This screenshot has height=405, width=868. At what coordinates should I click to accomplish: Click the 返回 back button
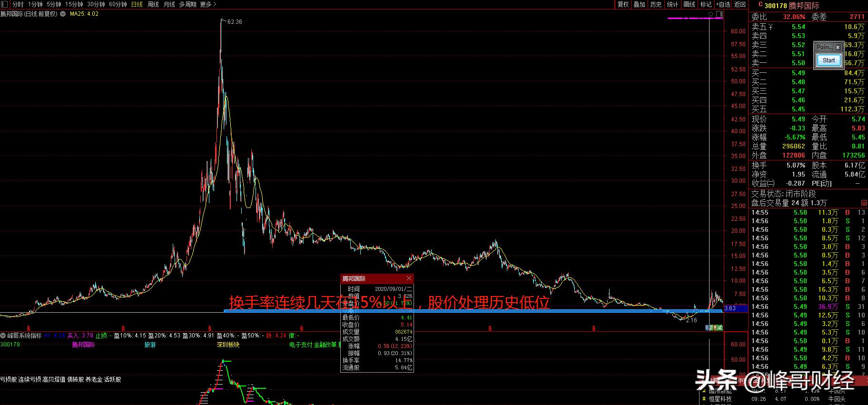740,4
